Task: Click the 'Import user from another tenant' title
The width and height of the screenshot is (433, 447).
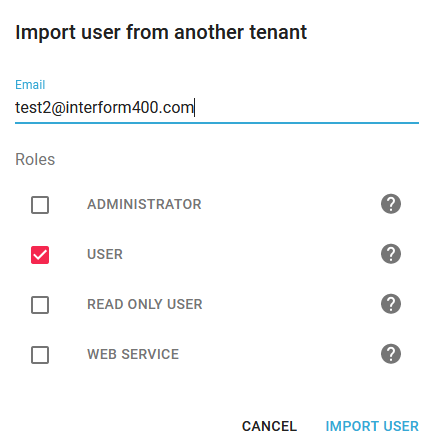Action: tap(161, 33)
